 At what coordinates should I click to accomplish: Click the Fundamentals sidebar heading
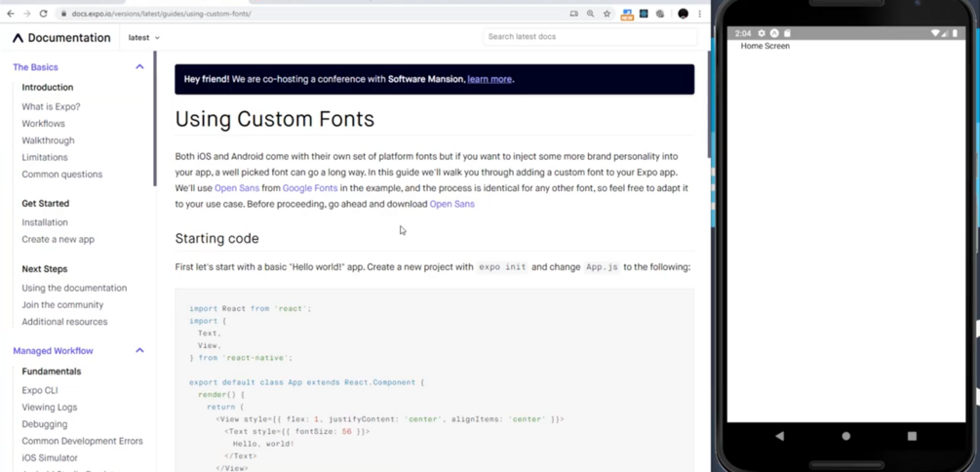[52, 372]
